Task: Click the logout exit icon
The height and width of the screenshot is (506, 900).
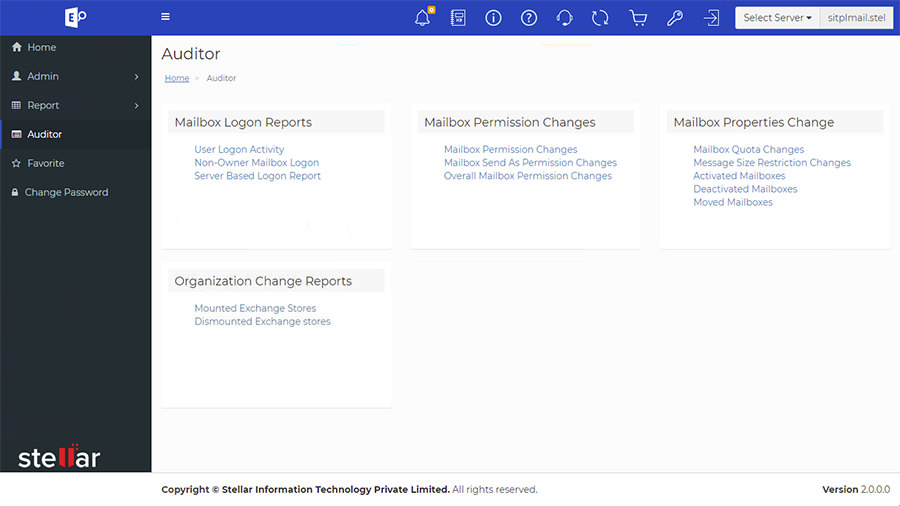Action: 711,18
